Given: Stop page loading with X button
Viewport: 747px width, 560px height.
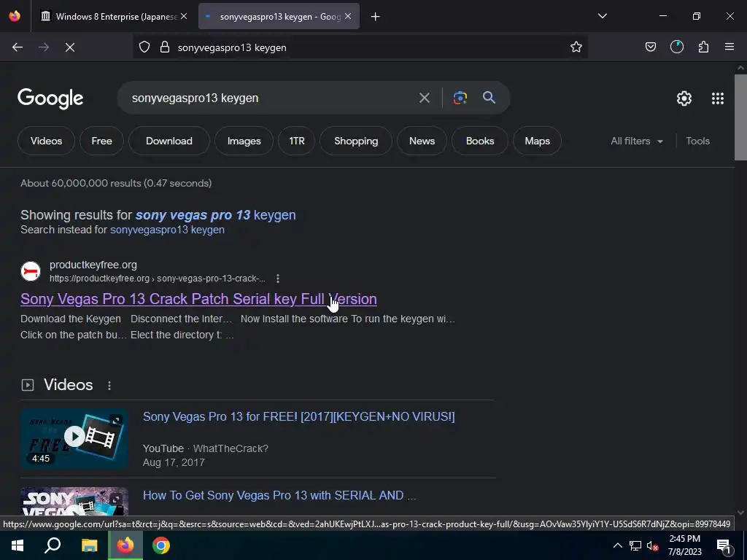Looking at the screenshot, I should click(x=70, y=47).
